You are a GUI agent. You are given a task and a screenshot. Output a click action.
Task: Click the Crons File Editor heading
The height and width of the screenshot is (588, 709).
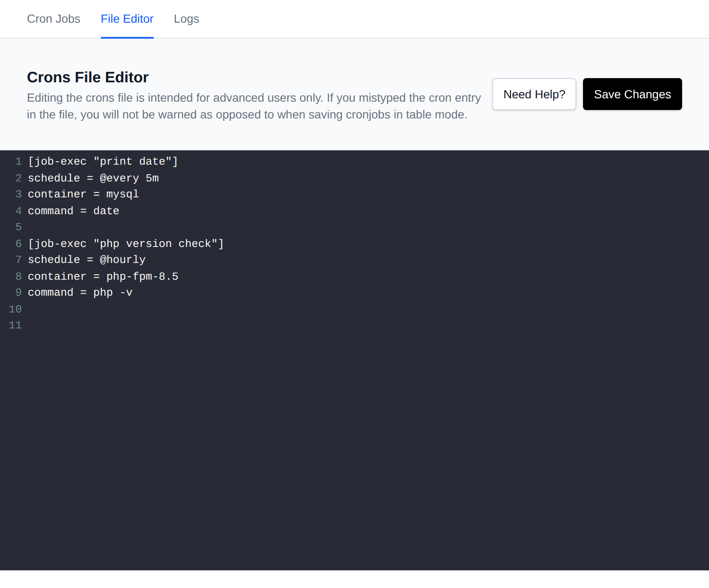coord(88,77)
